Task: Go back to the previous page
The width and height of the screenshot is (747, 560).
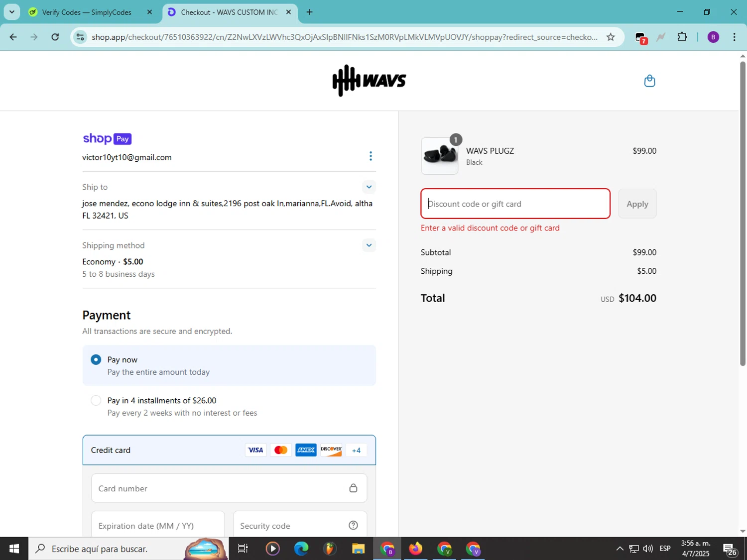Action: [x=13, y=37]
